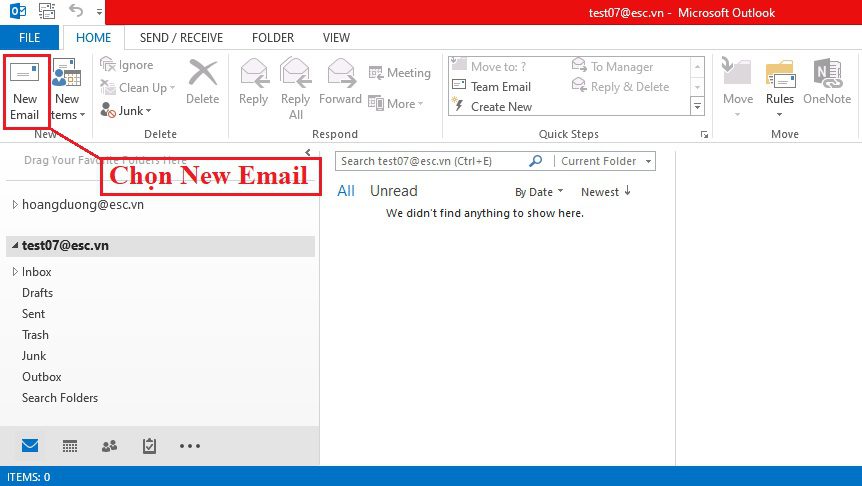The image size is (862, 486).
Task: Show All messages filter
Action: click(346, 191)
